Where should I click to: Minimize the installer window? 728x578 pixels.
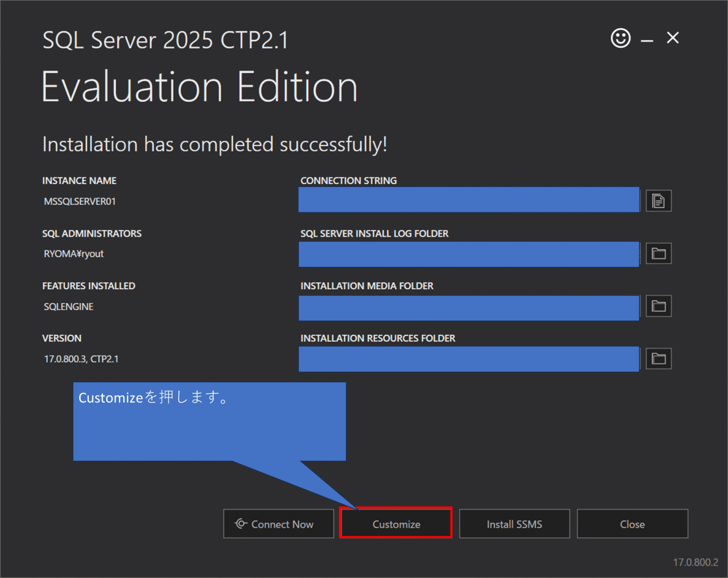pos(646,38)
